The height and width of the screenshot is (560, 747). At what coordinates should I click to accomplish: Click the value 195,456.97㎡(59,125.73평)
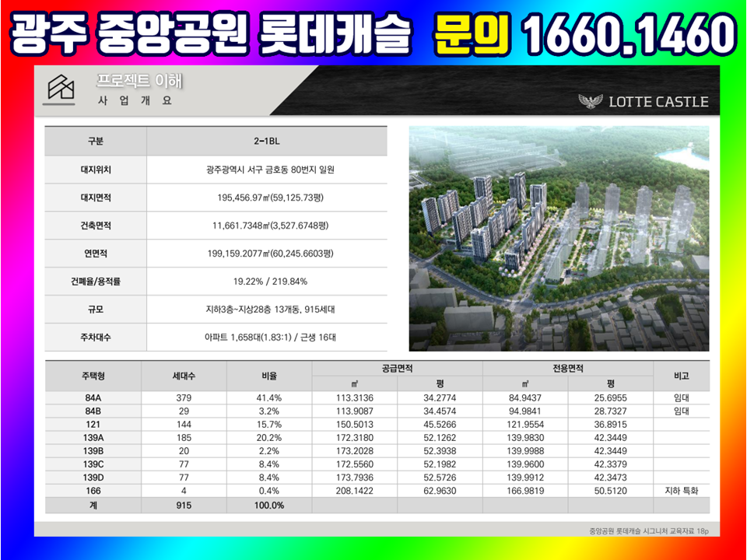click(270, 198)
